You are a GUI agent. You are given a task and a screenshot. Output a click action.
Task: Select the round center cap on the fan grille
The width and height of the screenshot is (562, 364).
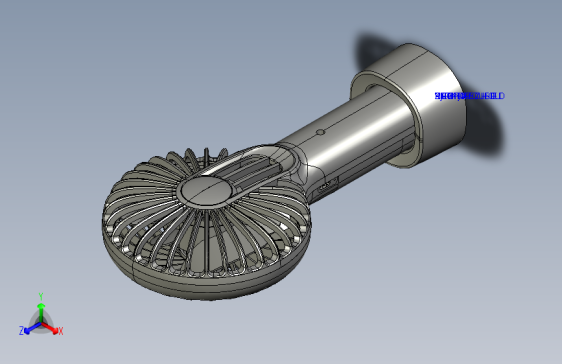click(206, 191)
